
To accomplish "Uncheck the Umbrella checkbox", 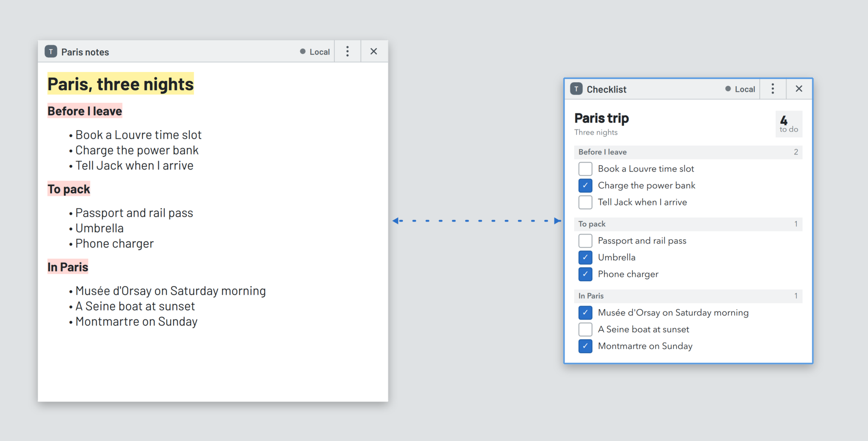I will pyautogui.click(x=585, y=258).
